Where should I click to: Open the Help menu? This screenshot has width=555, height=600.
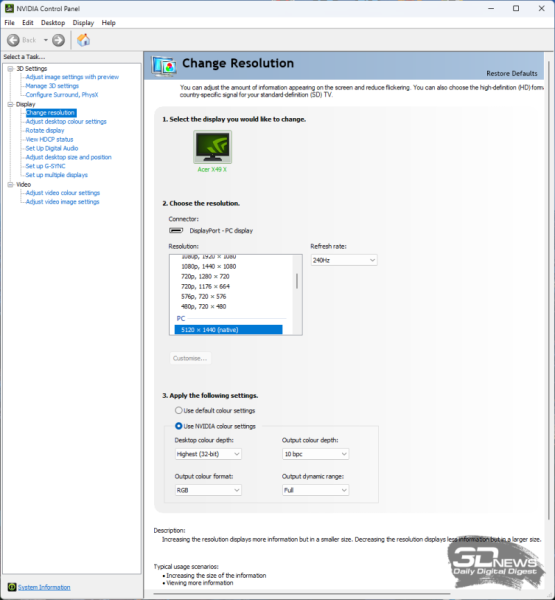[108, 23]
